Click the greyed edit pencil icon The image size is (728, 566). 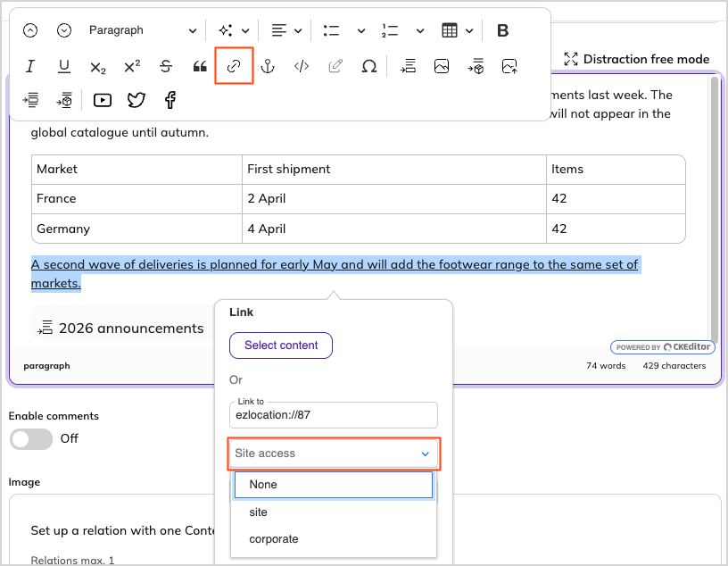click(335, 66)
